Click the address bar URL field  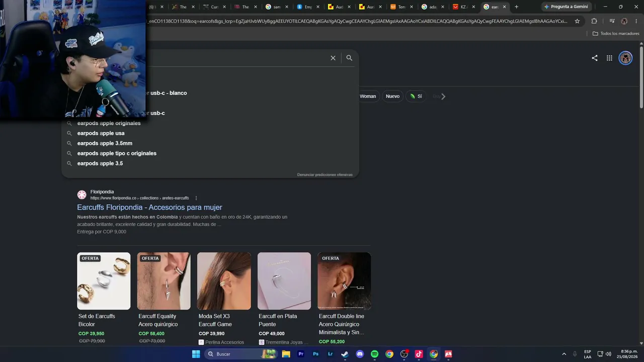(x=356, y=21)
